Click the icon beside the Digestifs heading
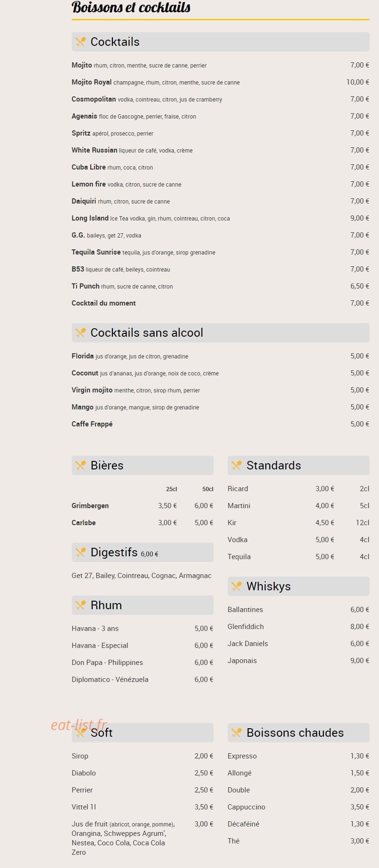Image resolution: width=379 pixels, height=868 pixels. click(x=81, y=553)
